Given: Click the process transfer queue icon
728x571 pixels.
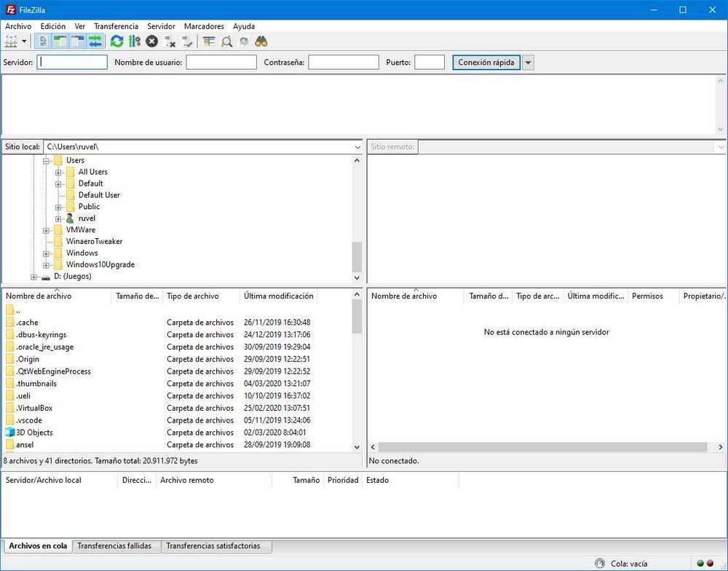Looking at the screenshot, I should point(135,42).
